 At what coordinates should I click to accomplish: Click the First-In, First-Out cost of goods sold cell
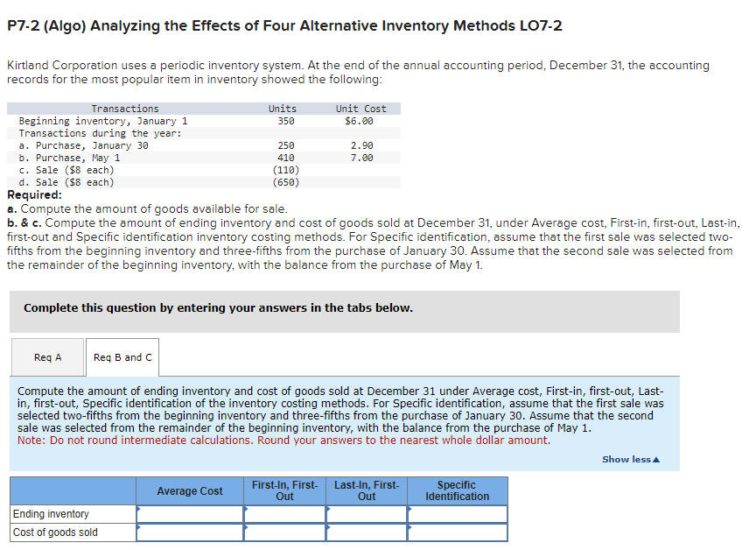click(284, 532)
